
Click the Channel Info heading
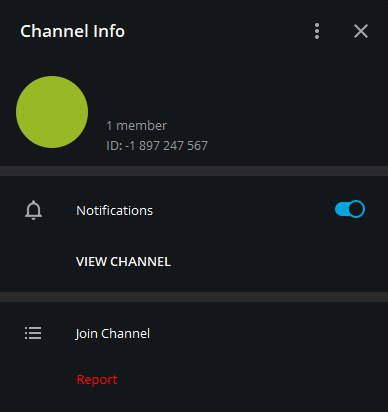[x=72, y=31]
